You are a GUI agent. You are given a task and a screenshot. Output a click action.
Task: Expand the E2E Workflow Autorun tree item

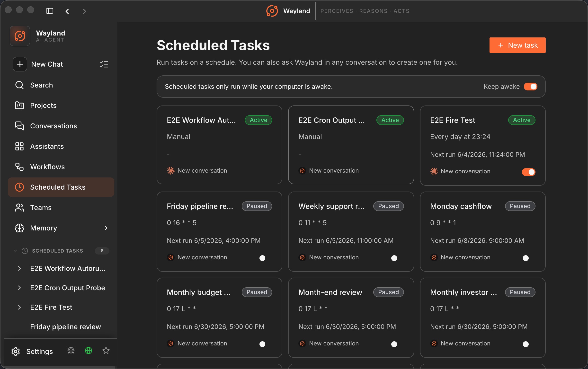19,268
